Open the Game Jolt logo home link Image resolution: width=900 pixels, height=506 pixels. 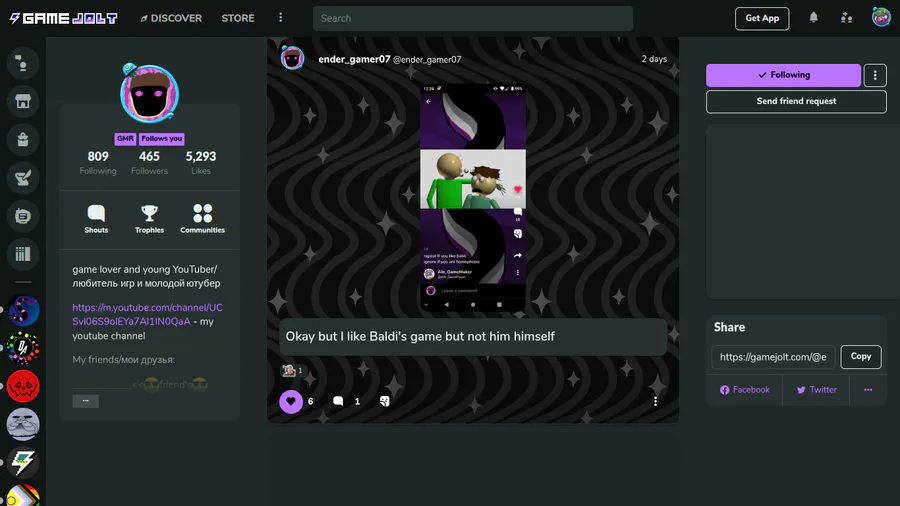tap(64, 18)
